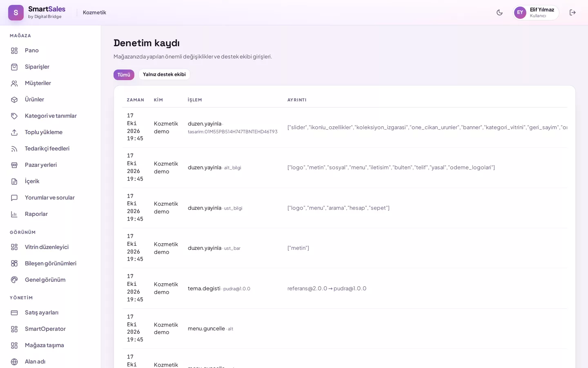The width and height of the screenshot is (588, 368).
Task: Select duzen.yayinla ust_bilgi entry
Action: (x=215, y=208)
